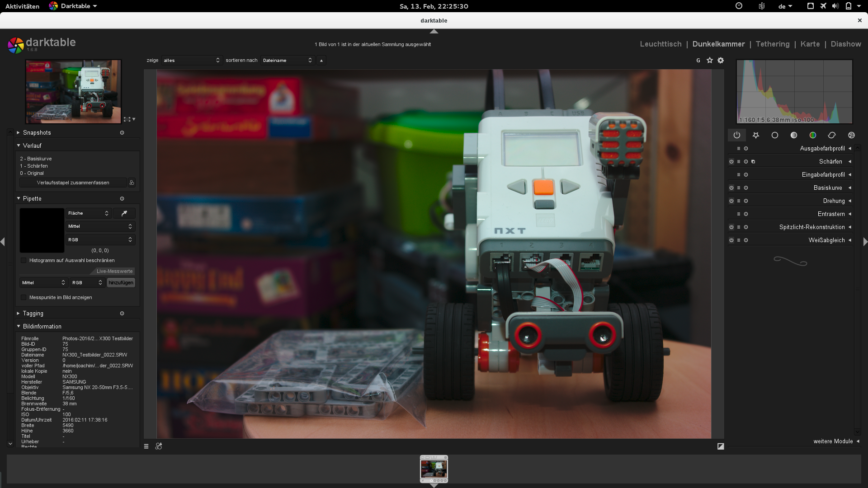
Task: Open the Fläche picker mode dropdown
Action: point(89,213)
